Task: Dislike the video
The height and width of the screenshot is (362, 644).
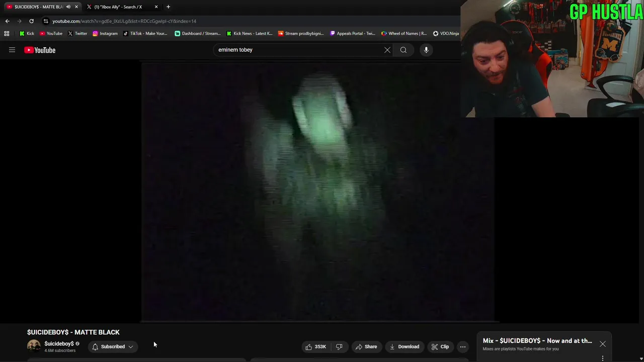Action: [339, 347]
